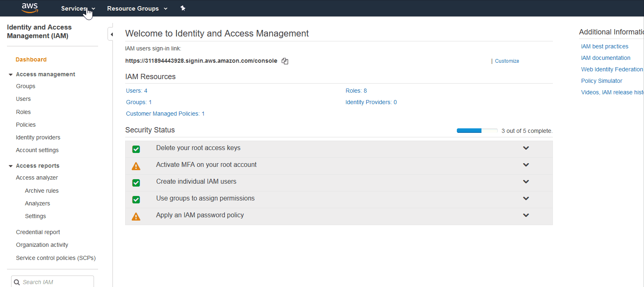Click green check beside Delete root access keys
Viewport: 644px width, 287px height.
click(136, 149)
